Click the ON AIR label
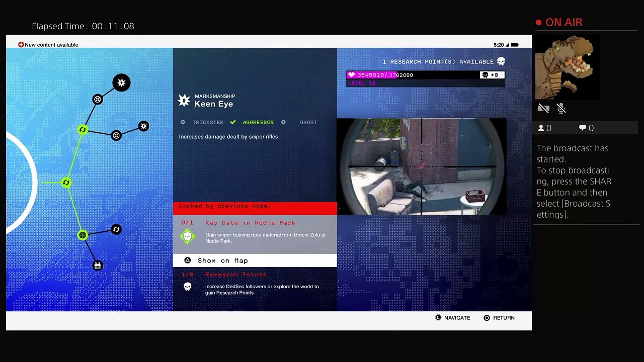This screenshot has height=362, width=644. point(563,23)
